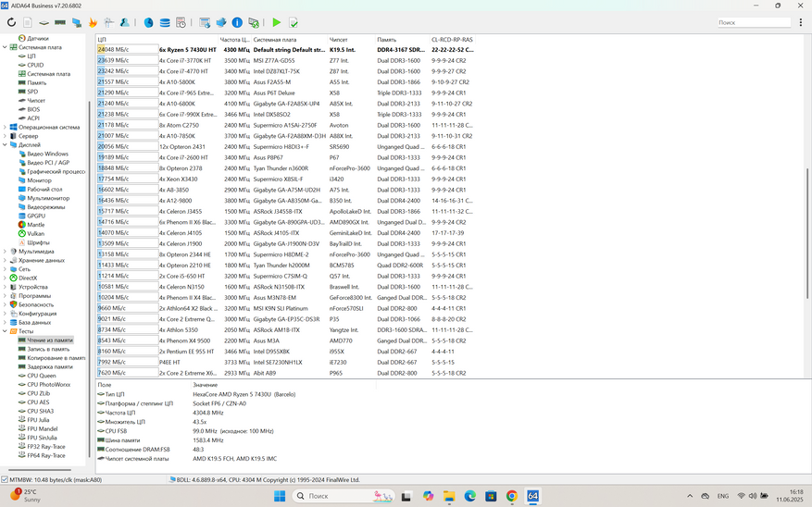
Task: Open the blue database stack toolbar icon
Action: pyautogui.click(x=165, y=22)
